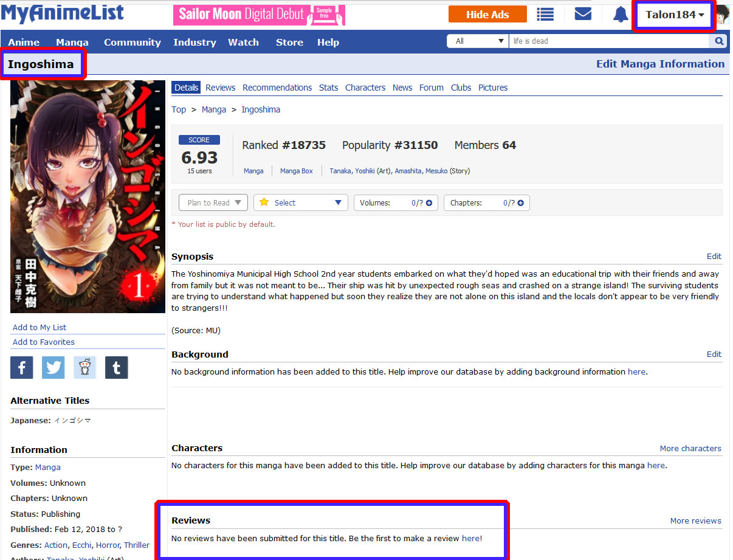Increment the Volumes count plus button

429,203
